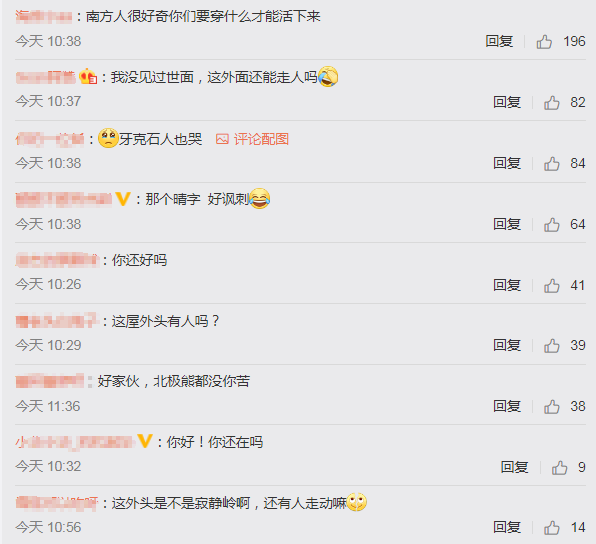
Task: Click thumbs-up on the 82-likes comment
Action: (552, 102)
